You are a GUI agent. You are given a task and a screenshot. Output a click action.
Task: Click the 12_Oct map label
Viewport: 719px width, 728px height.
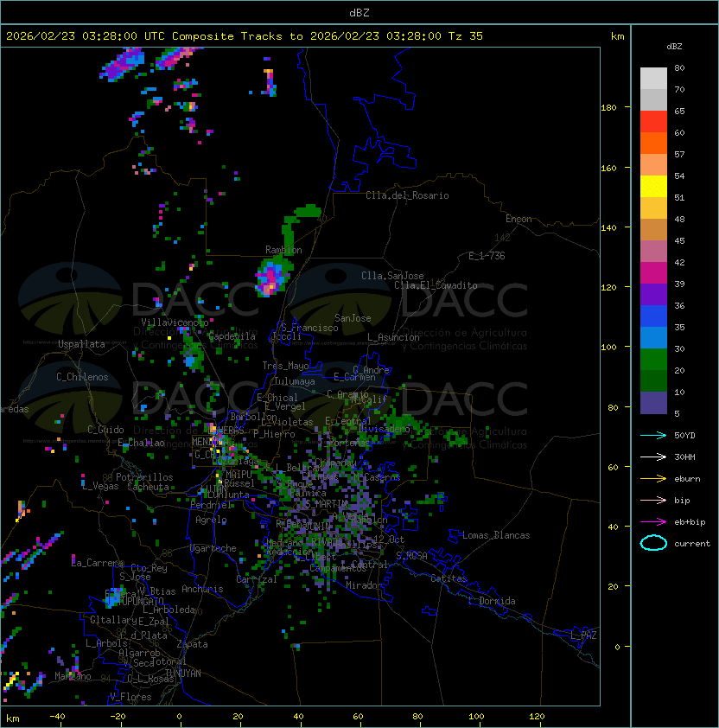(x=389, y=540)
